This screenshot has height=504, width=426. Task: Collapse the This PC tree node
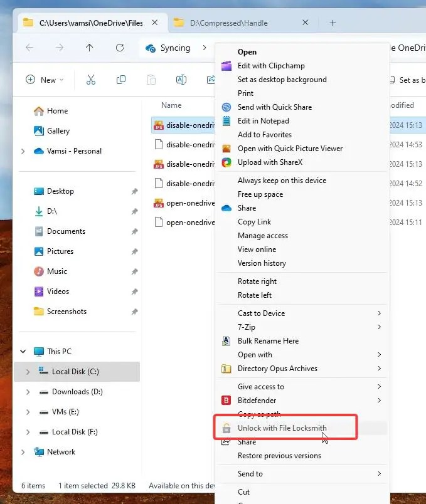[23, 351]
